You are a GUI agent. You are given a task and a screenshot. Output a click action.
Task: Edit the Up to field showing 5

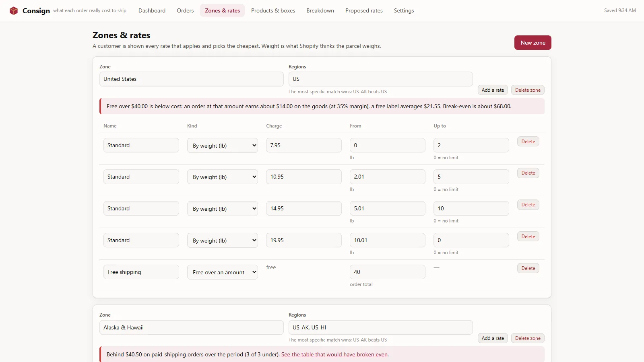pos(471,177)
